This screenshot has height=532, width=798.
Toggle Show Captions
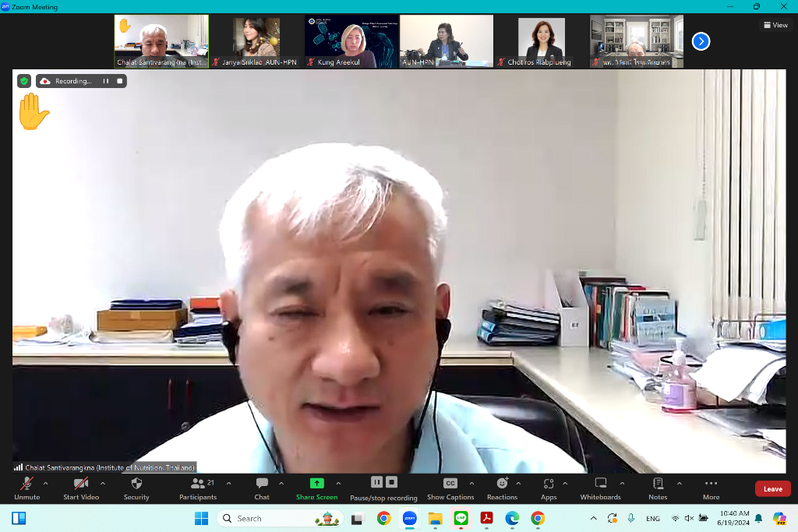(450, 488)
